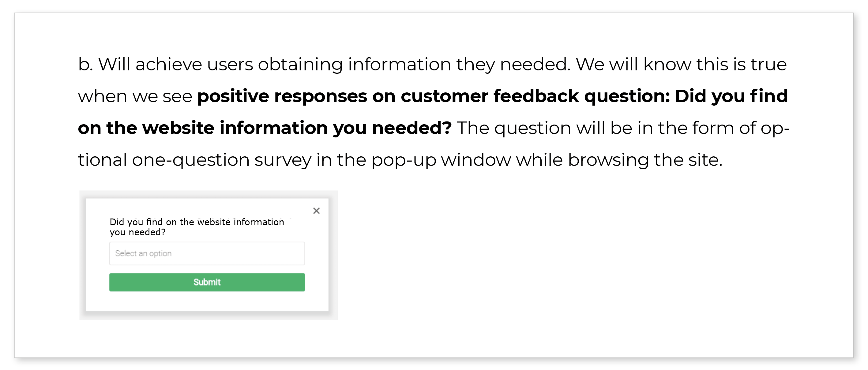
Task: Click the blank white area below the Submit button
Action: (207, 302)
